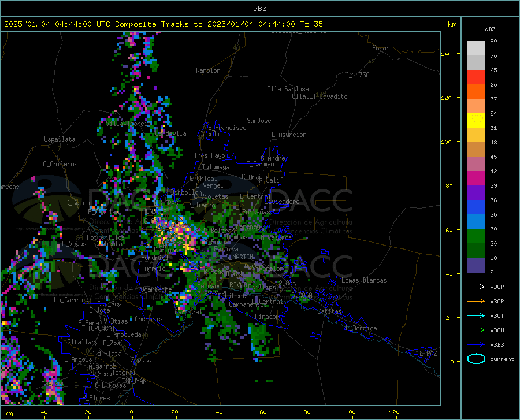The height and width of the screenshot is (420, 520).
Task: Click the green 20 dBZ legend swatch
Action: 476,236
